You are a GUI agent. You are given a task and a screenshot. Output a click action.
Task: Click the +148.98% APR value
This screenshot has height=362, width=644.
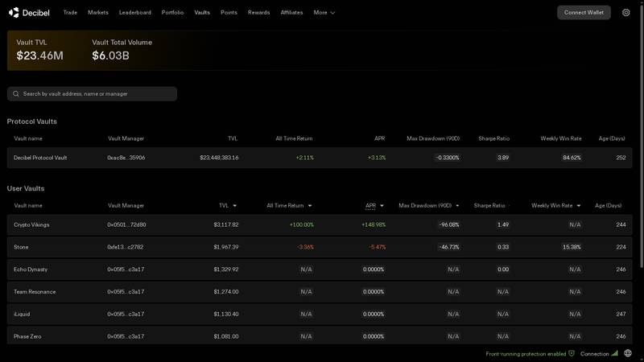pyautogui.click(x=374, y=225)
